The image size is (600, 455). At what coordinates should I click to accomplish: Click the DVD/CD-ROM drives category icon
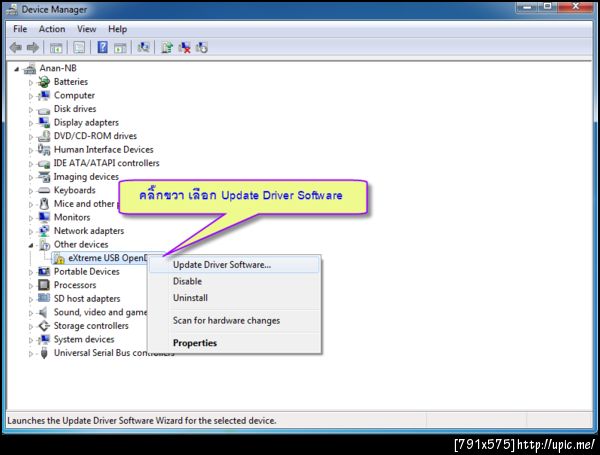click(44, 136)
